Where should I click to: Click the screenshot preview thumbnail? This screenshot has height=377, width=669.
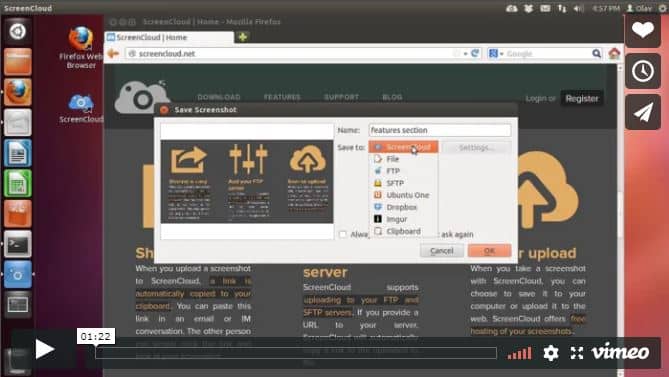(247, 181)
